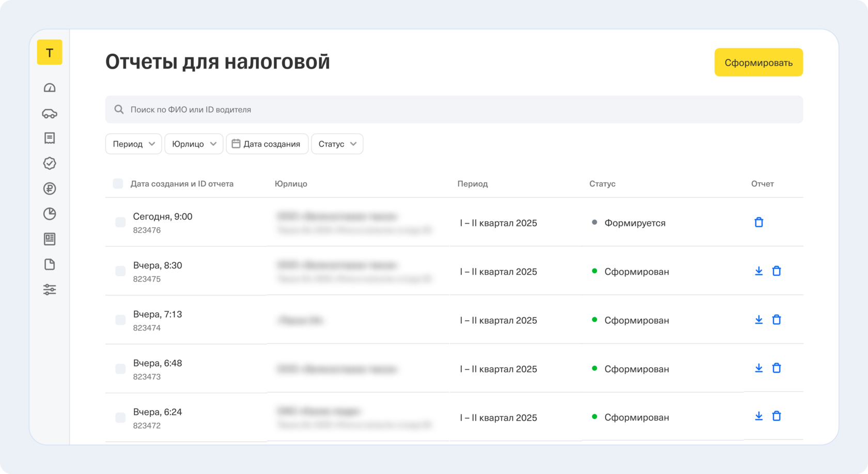
Task: Delete report 823476 with trash icon
Action: coord(758,223)
